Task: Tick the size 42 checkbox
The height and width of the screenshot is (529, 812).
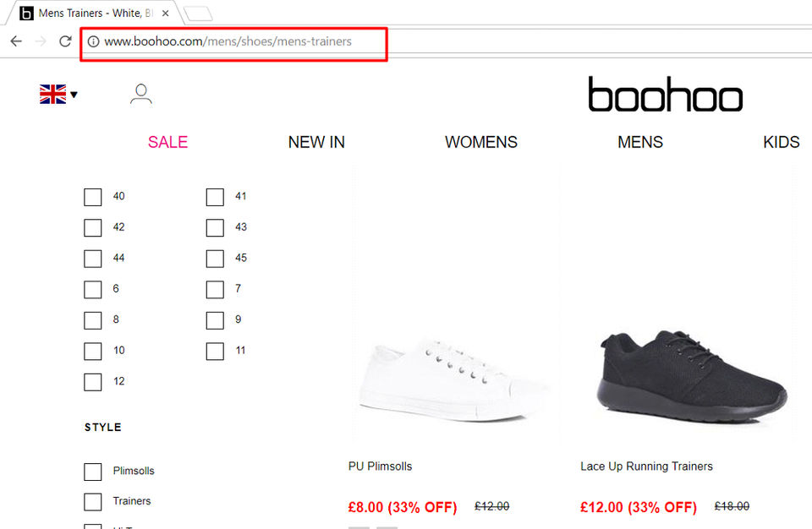Action: point(93,227)
